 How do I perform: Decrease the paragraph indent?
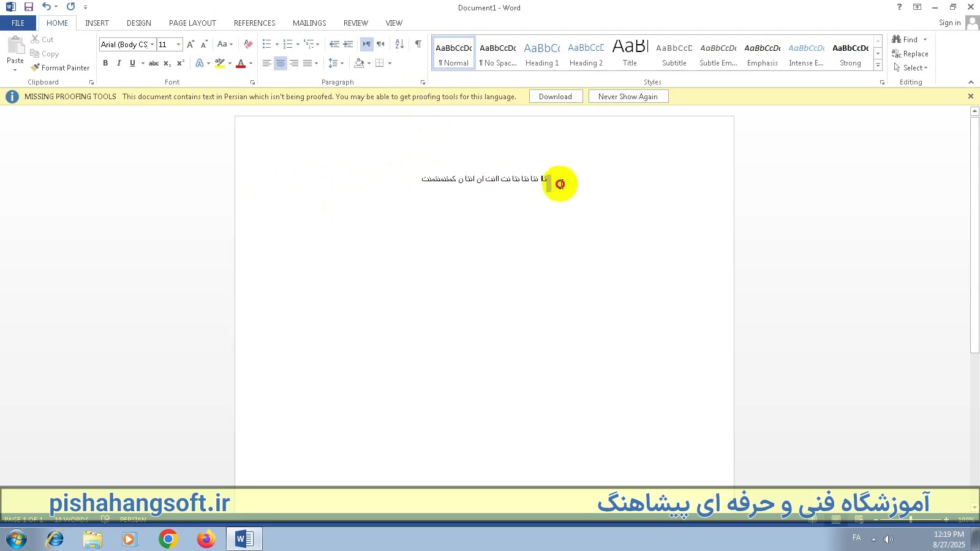pyautogui.click(x=334, y=44)
